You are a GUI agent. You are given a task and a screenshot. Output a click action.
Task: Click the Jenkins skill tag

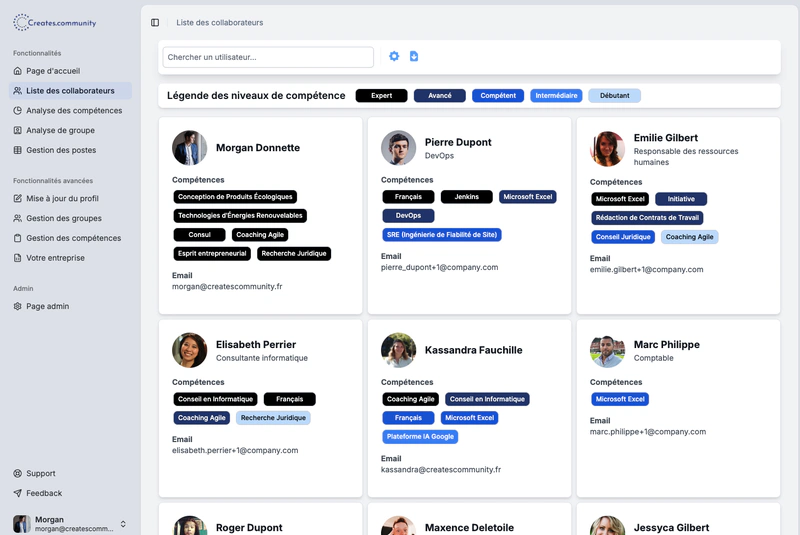(466, 197)
